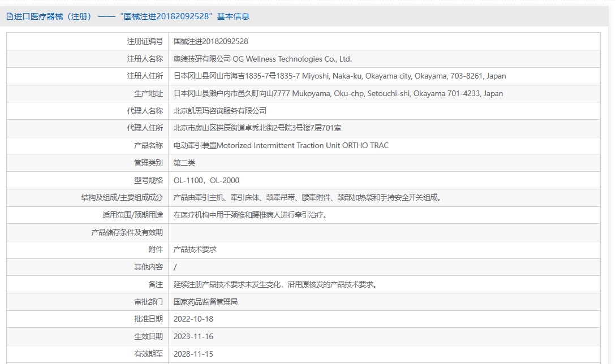
Task: Select the approval date 2022-10-18
Action: pos(193,319)
